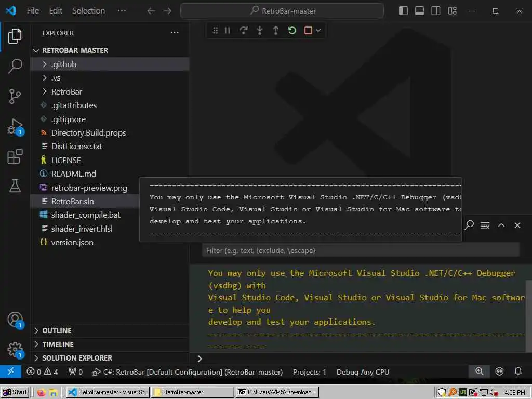Toggle the secondary side bar layout

coord(436,11)
